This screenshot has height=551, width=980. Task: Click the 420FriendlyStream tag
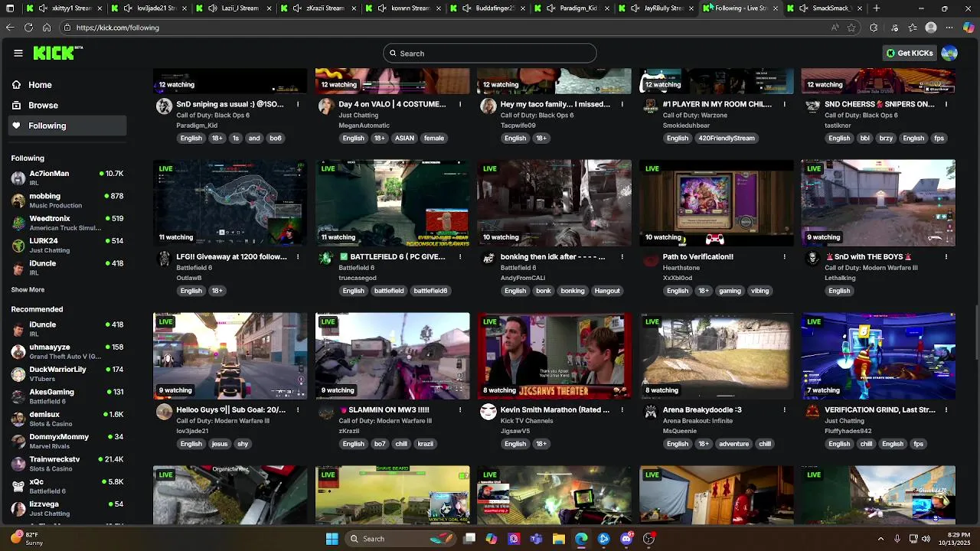(727, 139)
